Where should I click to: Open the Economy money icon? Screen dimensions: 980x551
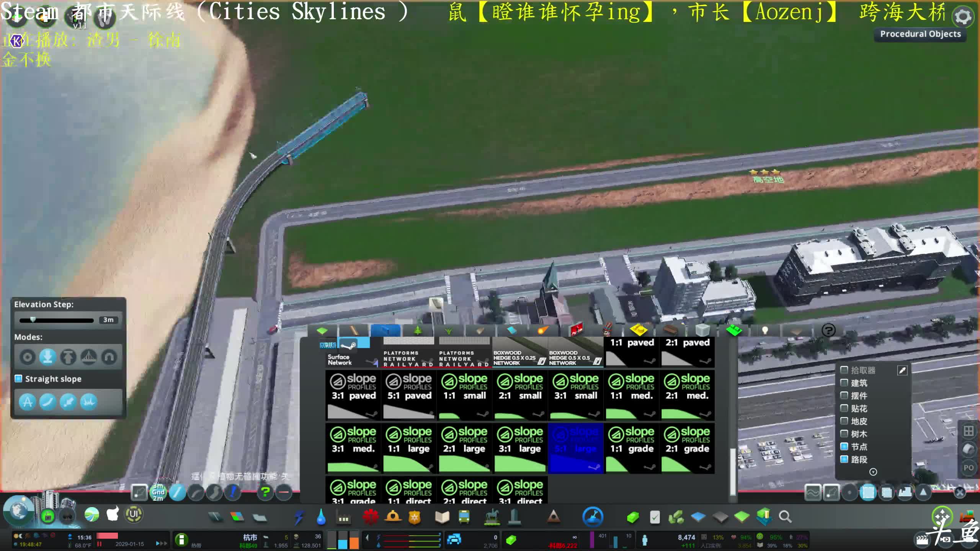(633, 517)
